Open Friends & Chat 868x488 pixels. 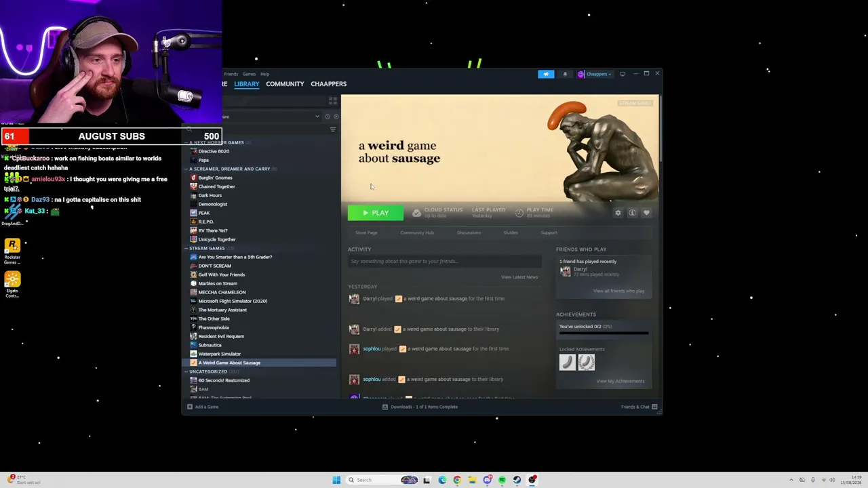[639, 407]
